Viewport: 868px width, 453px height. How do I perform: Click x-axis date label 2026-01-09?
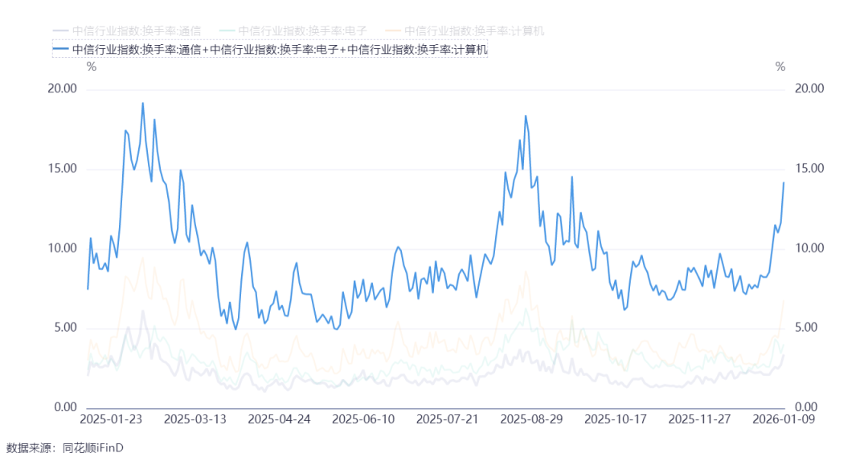784,419
